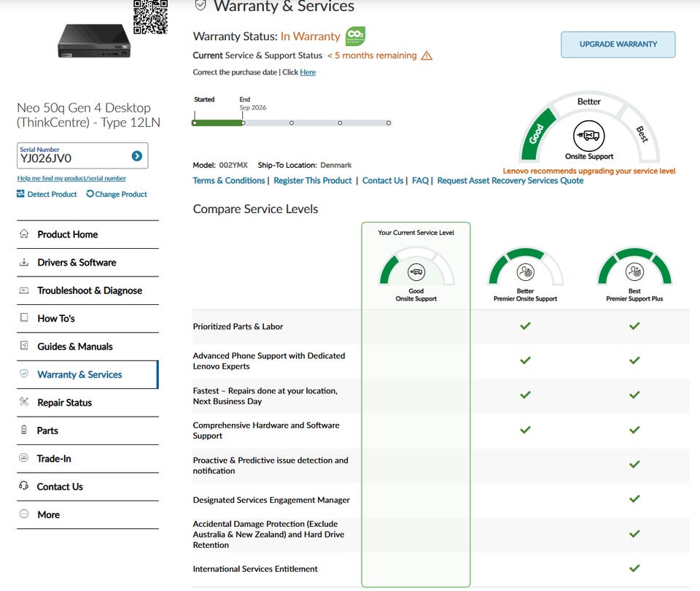
Task: Submit the serial number with the arrow button
Action: pyautogui.click(x=137, y=156)
